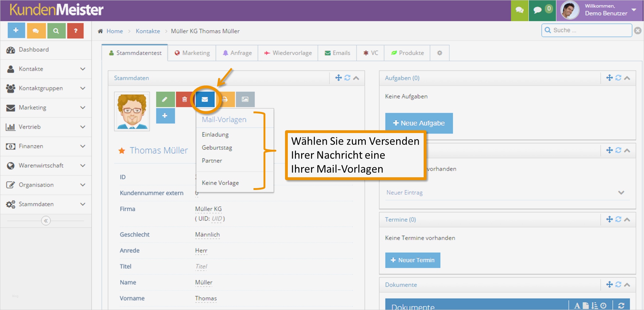Screen dimensions: 644x310
Task: Select the printer icon in the contact toolbar
Action: pos(225,99)
